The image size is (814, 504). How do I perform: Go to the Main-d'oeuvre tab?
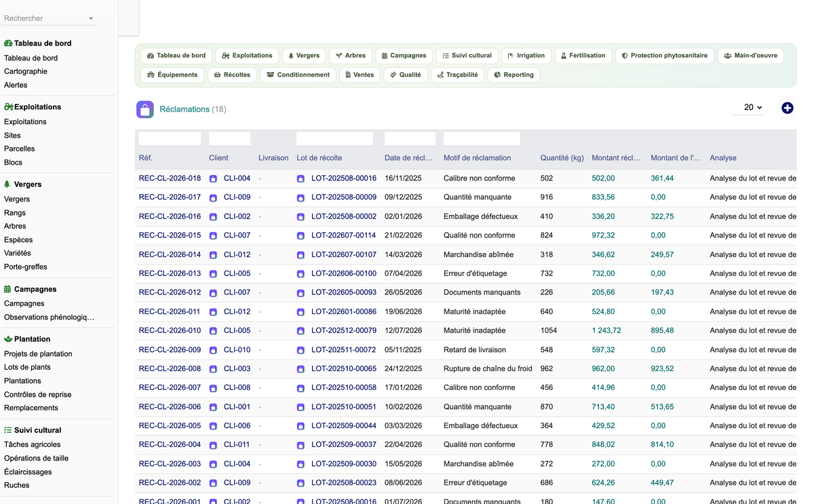pos(750,56)
